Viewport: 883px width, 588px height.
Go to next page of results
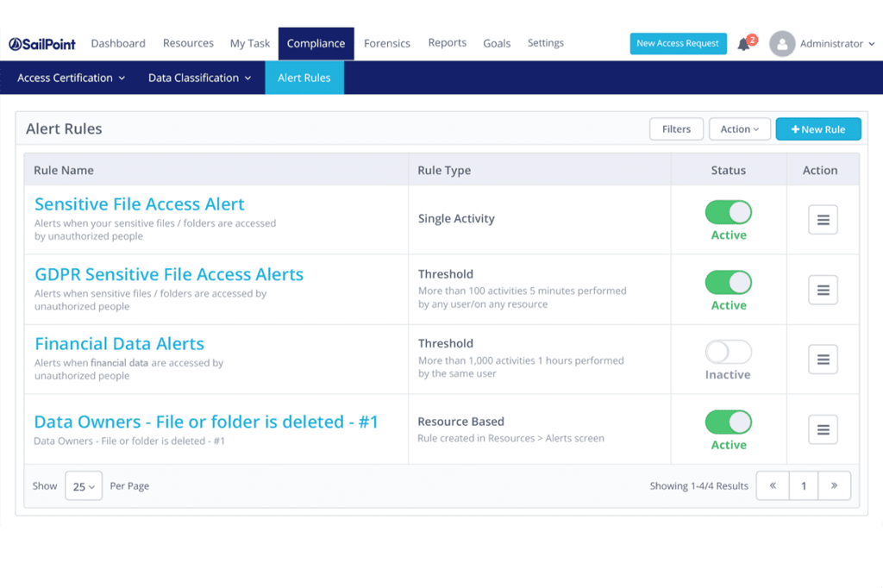pyautogui.click(x=834, y=485)
